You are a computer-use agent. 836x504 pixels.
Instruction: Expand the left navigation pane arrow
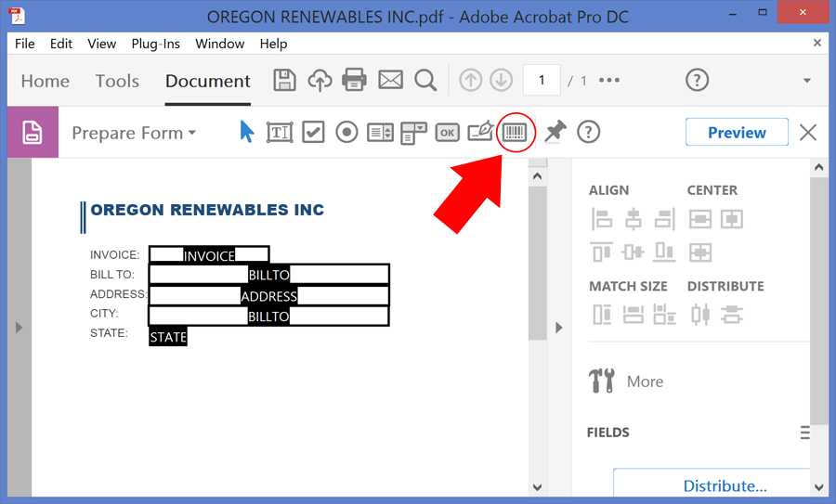(20, 327)
